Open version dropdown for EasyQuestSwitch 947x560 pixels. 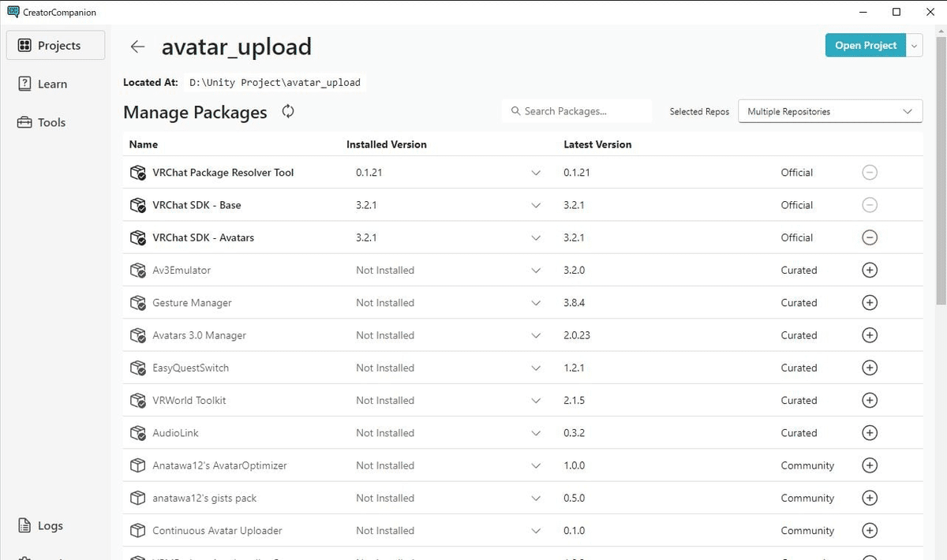[537, 368]
